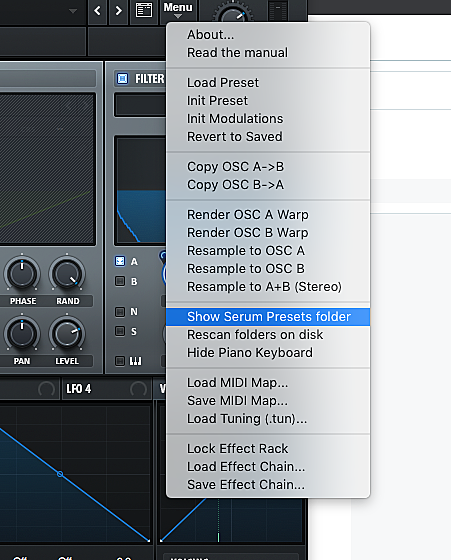The width and height of the screenshot is (451, 560).
Task: Open the preset name dropdown arrow
Action: click(73, 11)
